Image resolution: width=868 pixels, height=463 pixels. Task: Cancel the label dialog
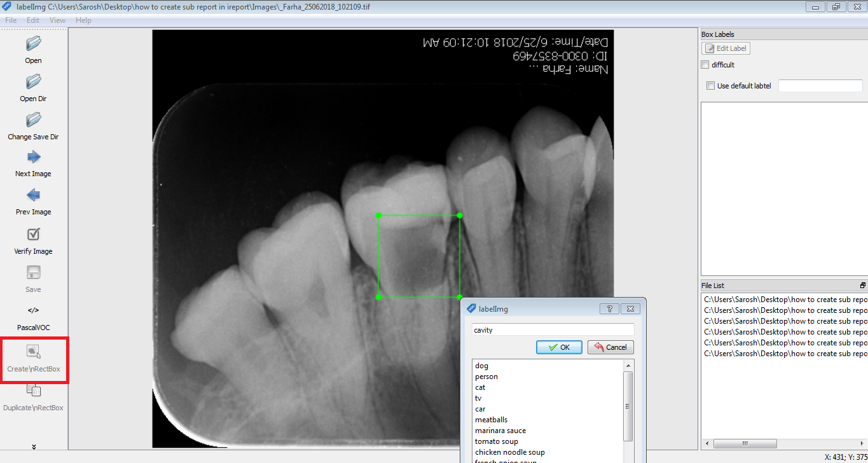coord(610,347)
